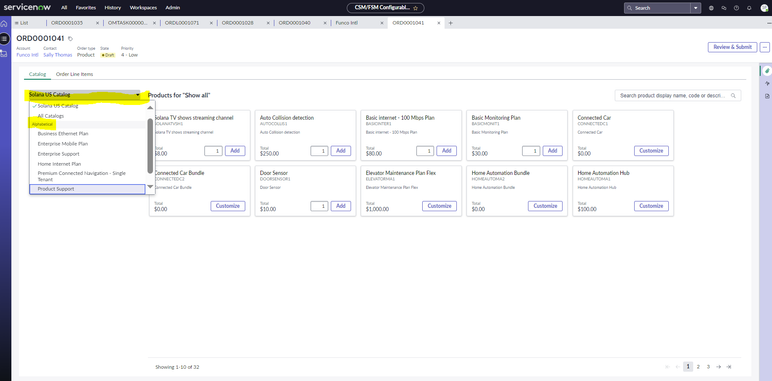The width and height of the screenshot is (772, 381).
Task: Select the List view sidebar icon
Action: (4, 38)
